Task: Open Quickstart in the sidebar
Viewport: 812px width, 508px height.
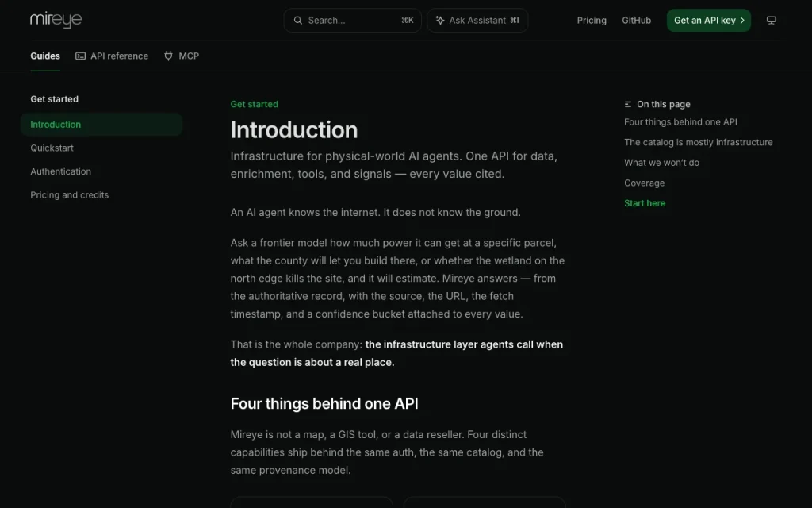Action: pos(52,148)
